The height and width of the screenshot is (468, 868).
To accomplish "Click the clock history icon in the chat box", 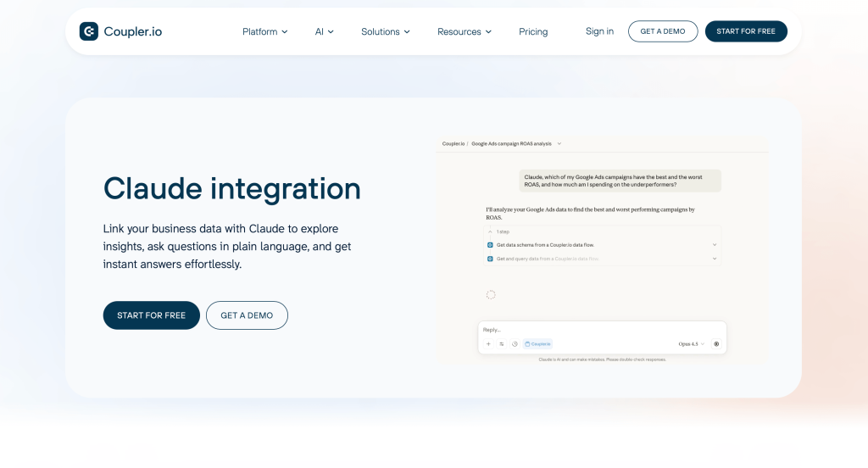I will [515, 344].
